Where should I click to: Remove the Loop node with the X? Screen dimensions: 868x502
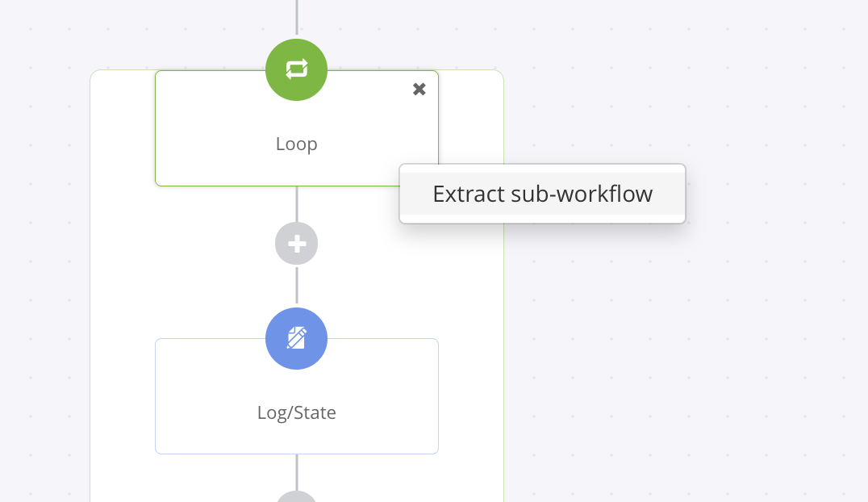pyautogui.click(x=419, y=90)
